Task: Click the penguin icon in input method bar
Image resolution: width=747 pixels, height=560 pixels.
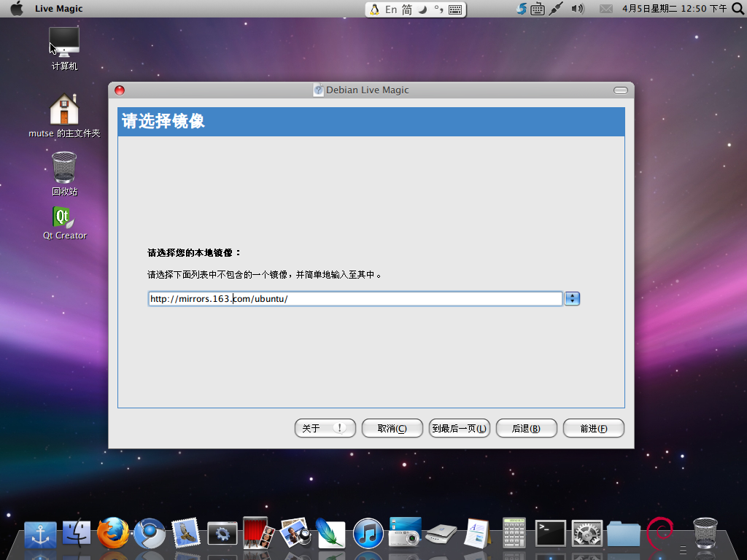Action: click(x=375, y=9)
